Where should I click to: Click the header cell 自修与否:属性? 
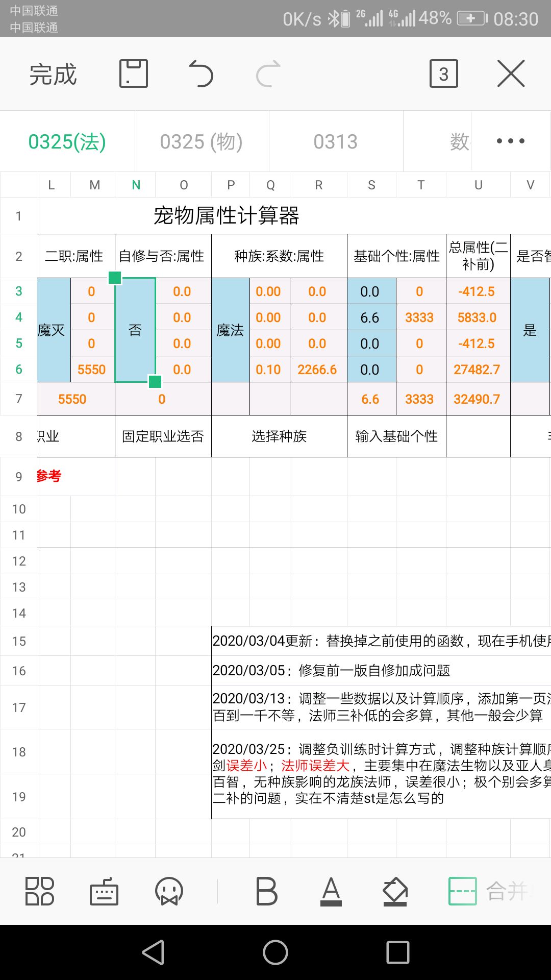(163, 256)
